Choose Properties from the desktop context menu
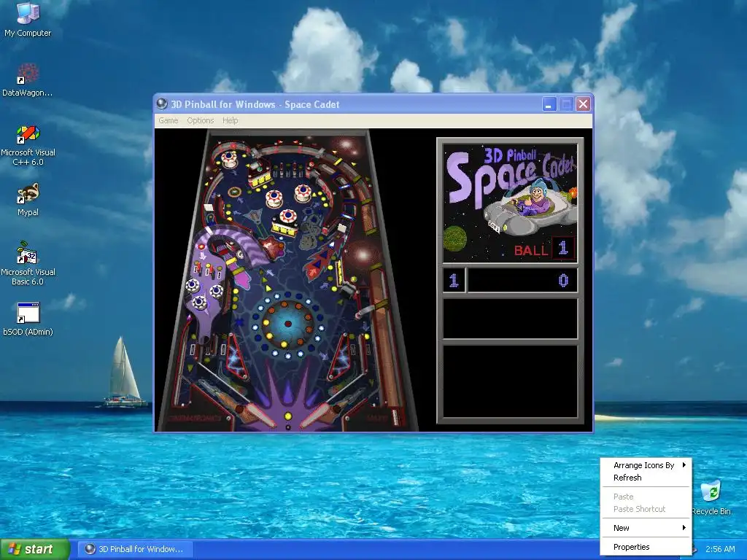The width and height of the screenshot is (747, 560). [646, 547]
